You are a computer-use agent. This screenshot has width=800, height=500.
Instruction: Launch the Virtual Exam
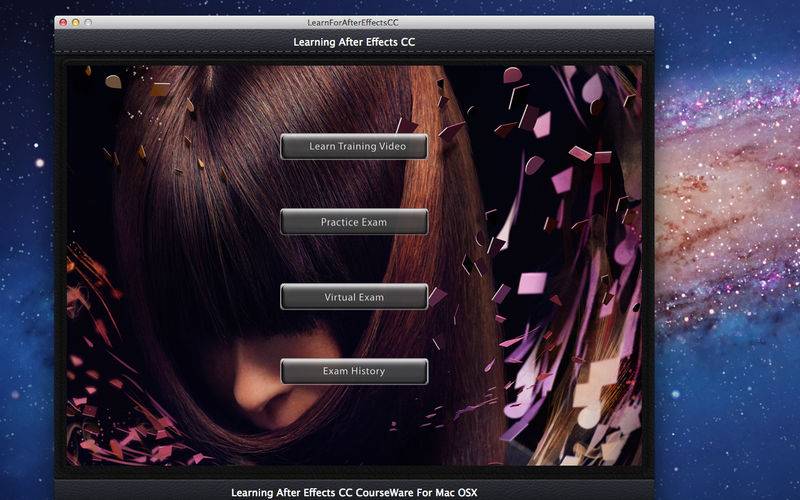pyautogui.click(x=354, y=297)
